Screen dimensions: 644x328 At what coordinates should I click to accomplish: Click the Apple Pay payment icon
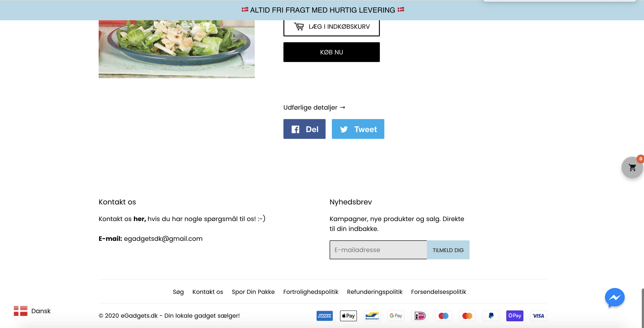[348, 316]
